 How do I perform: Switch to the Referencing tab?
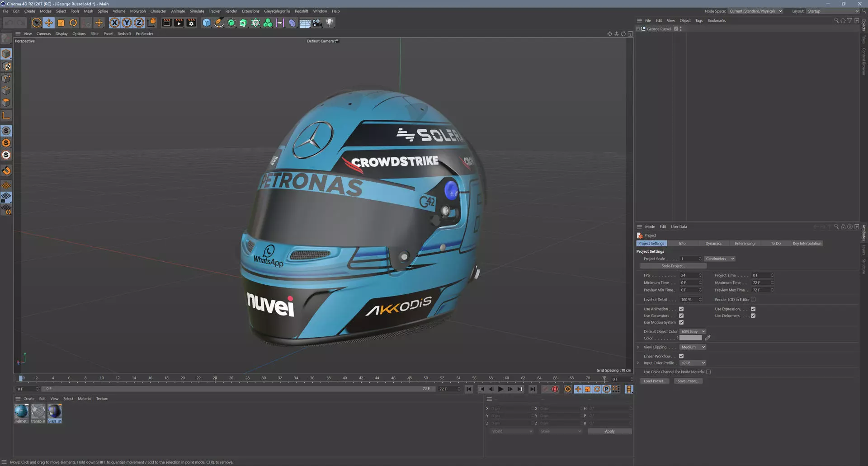click(x=745, y=244)
